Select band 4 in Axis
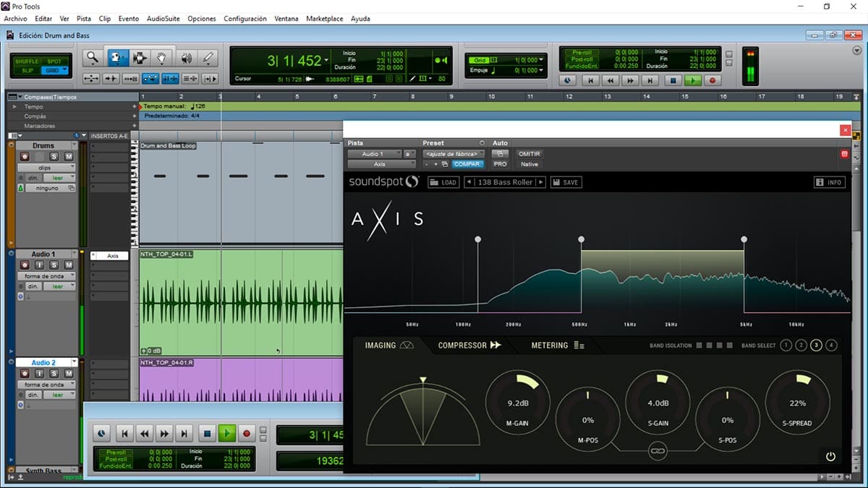The image size is (868, 488). point(832,346)
